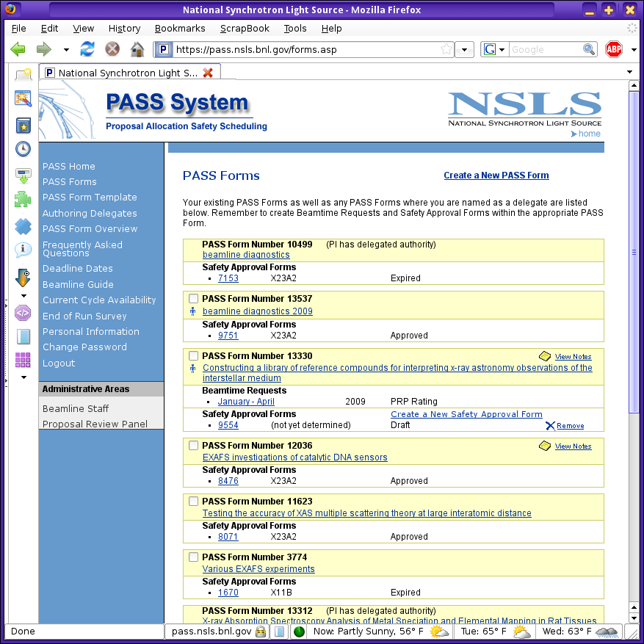Click the Create a New PASS Form link
The height and width of the screenshot is (644, 644).
click(496, 176)
